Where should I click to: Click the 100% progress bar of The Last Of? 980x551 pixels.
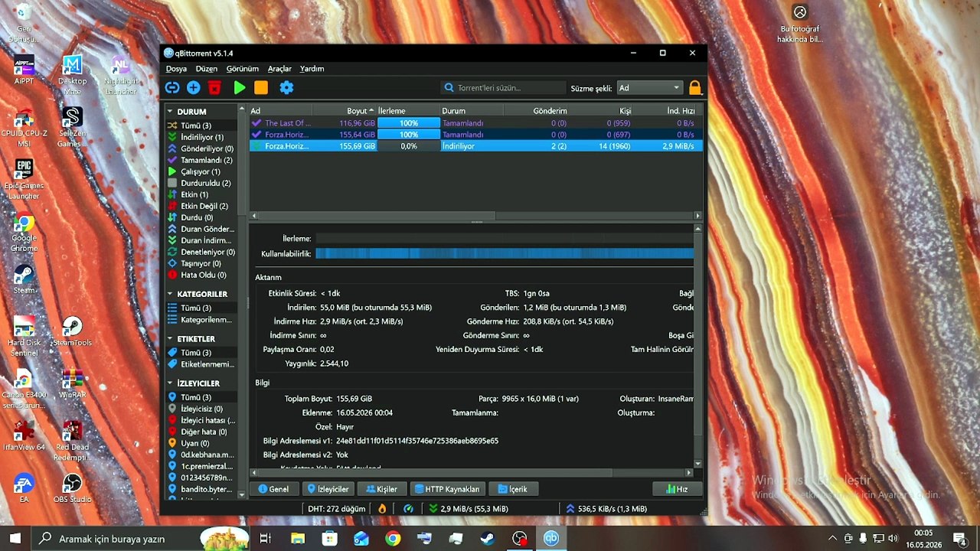409,123
